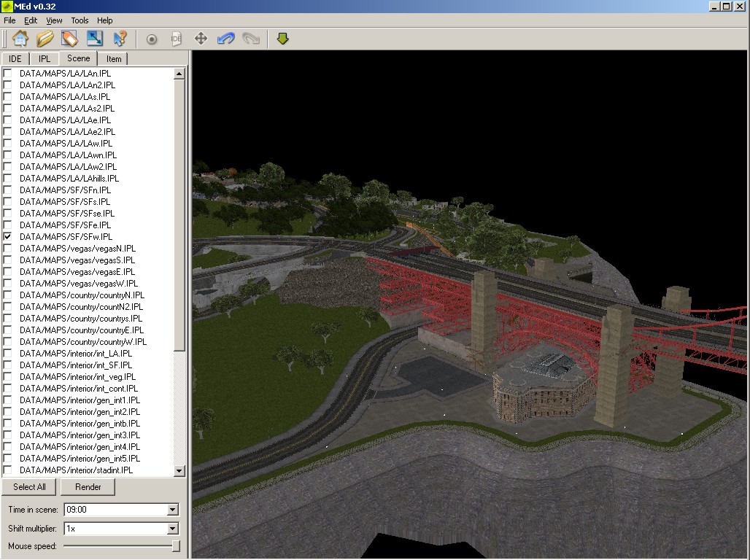Select DATA/MAPS/country/countrys.IPL text row
This screenshot has height=560, width=750.
click(81, 319)
